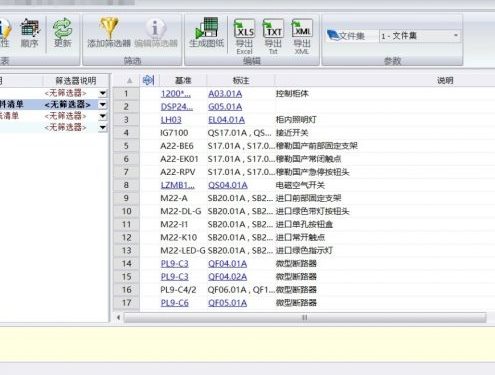Open the QF04.01A mark link
Screen dimensions: 495x375
227,264
